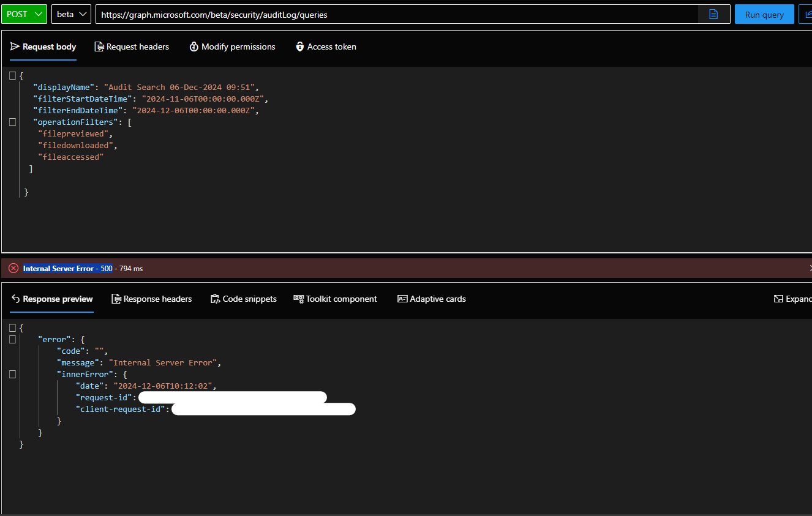Click the red error circle status icon

[13, 268]
